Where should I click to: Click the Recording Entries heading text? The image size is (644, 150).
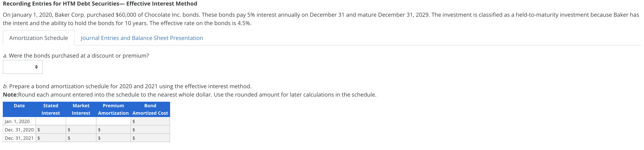pyautogui.click(x=100, y=4)
